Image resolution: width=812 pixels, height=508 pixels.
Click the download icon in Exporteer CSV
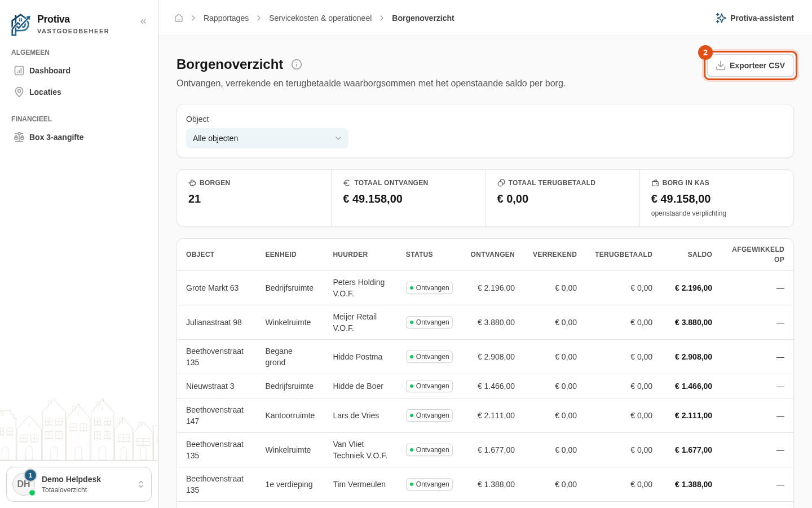(721, 65)
